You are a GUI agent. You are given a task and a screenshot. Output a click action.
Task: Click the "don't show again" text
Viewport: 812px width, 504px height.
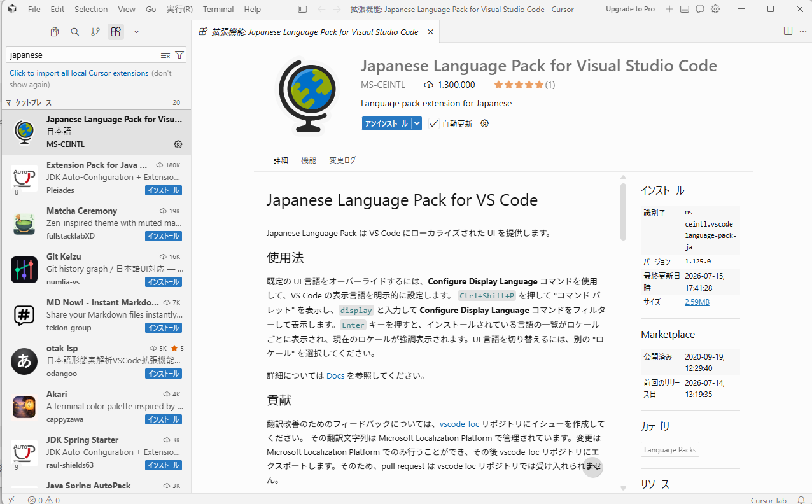click(90, 79)
